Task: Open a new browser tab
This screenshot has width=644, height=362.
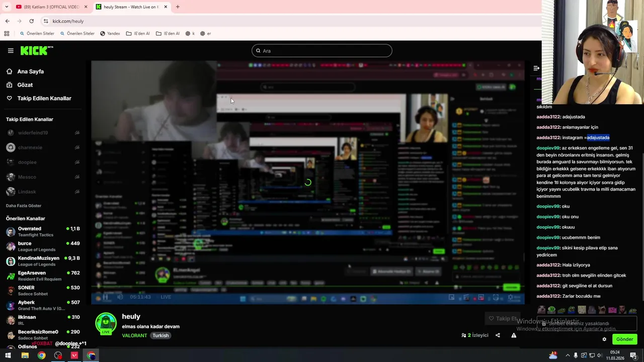Action: tap(178, 7)
